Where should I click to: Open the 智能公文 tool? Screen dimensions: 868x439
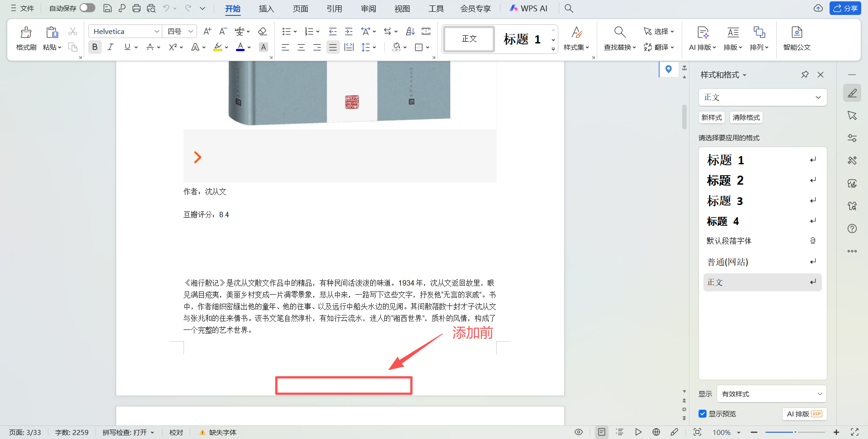(x=797, y=38)
